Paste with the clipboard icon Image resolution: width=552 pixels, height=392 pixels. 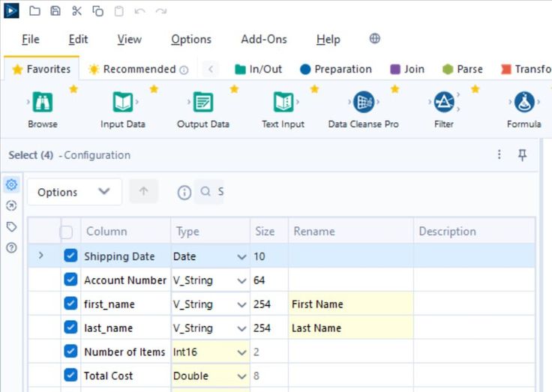119,11
